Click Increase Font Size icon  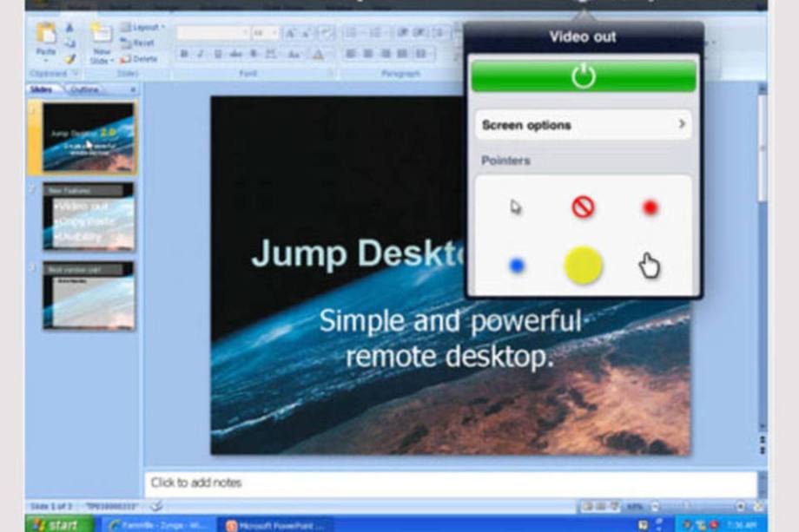tap(290, 34)
